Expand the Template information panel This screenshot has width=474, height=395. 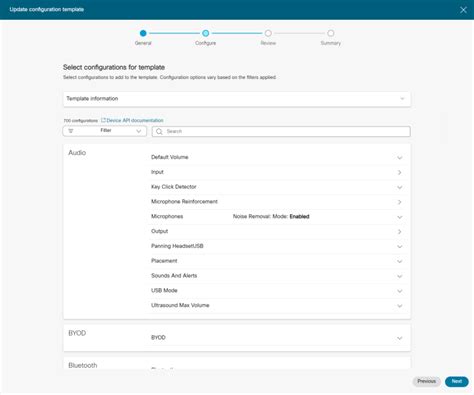[237, 99]
